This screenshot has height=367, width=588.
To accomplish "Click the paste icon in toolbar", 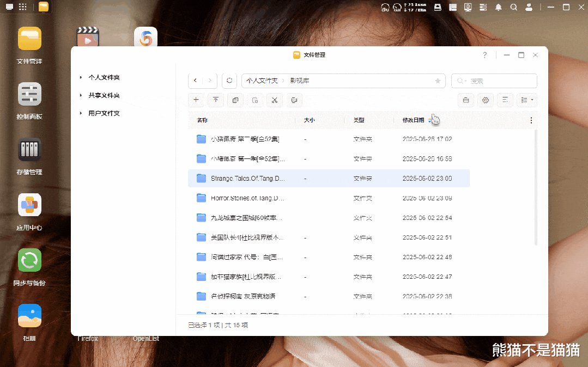I will (x=255, y=100).
